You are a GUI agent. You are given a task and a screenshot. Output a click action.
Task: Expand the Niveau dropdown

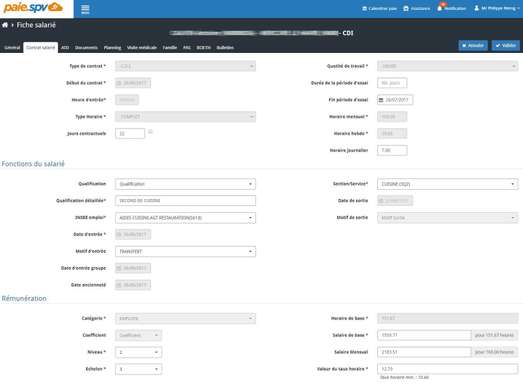(x=138, y=352)
